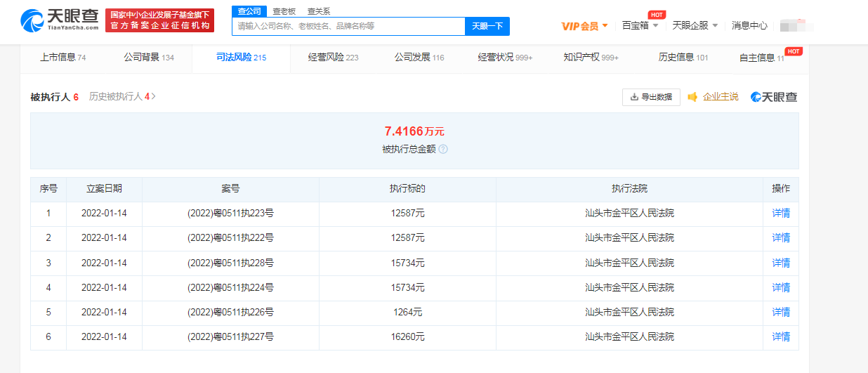
Task: Click the 被执行人 6 heading
Action: click(x=55, y=97)
